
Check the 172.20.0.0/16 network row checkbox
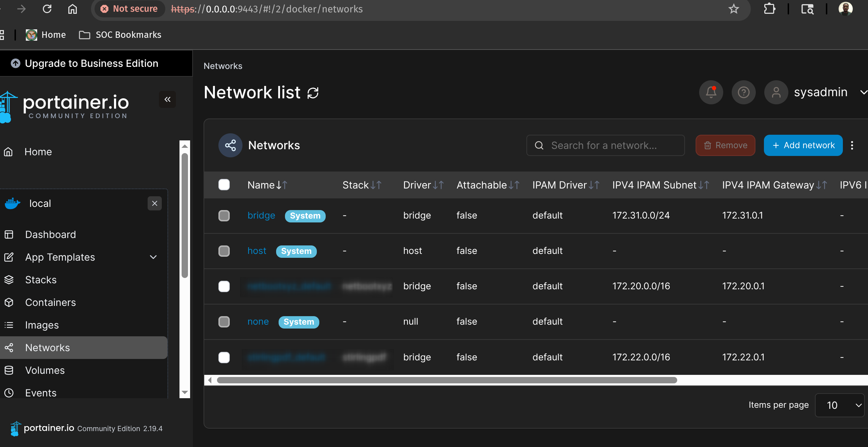[224, 286]
